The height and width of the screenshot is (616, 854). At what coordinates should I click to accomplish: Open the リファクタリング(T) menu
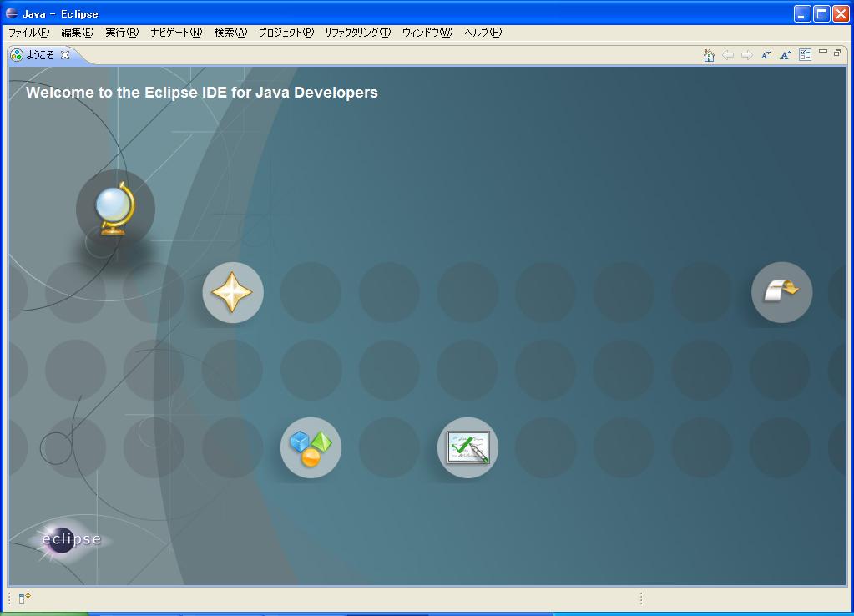click(358, 33)
